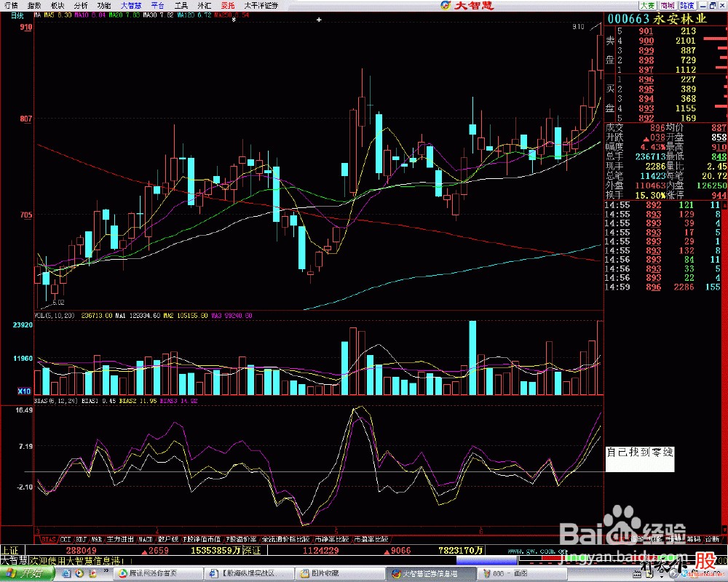The image size is (728, 582).
Task: Select the 主力进出 indicator tab
Action: coord(120,539)
